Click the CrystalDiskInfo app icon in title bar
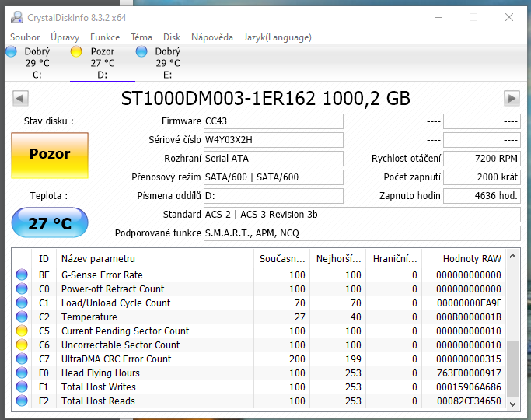Viewport: 531px width, 420px height. coord(16,17)
